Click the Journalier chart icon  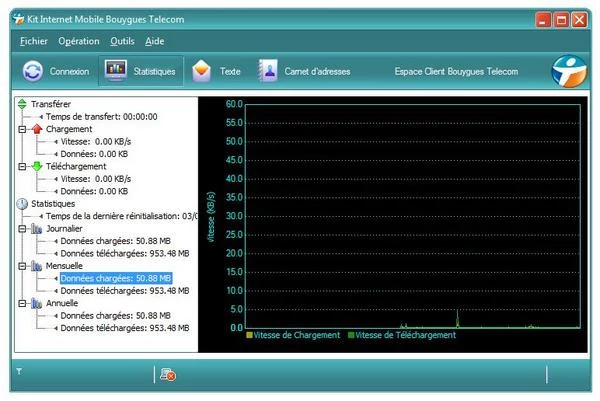coord(37,228)
